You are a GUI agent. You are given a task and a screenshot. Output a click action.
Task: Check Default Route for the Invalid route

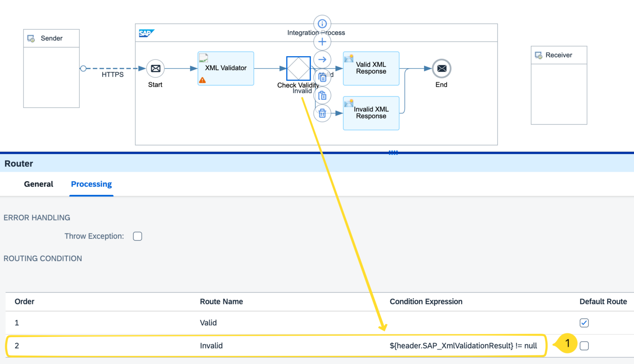[x=584, y=346]
